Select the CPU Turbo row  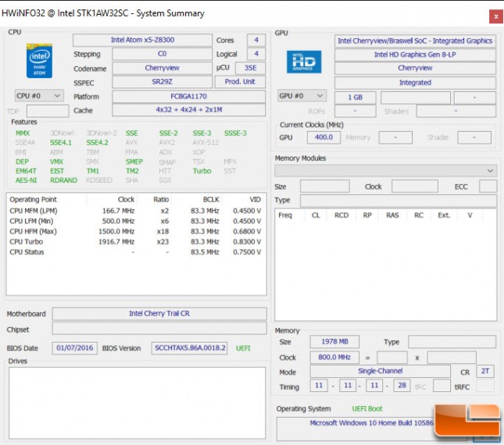point(135,242)
